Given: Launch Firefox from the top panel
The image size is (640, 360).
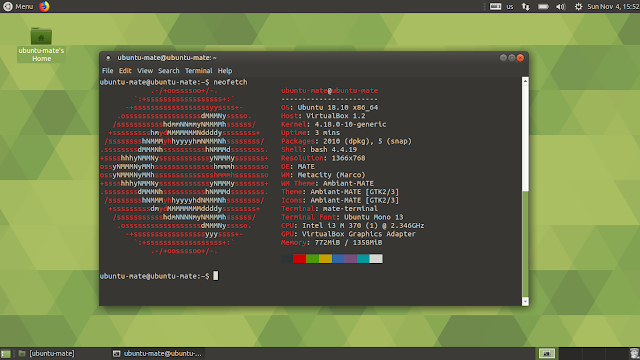Looking at the screenshot, I should coord(44,7).
